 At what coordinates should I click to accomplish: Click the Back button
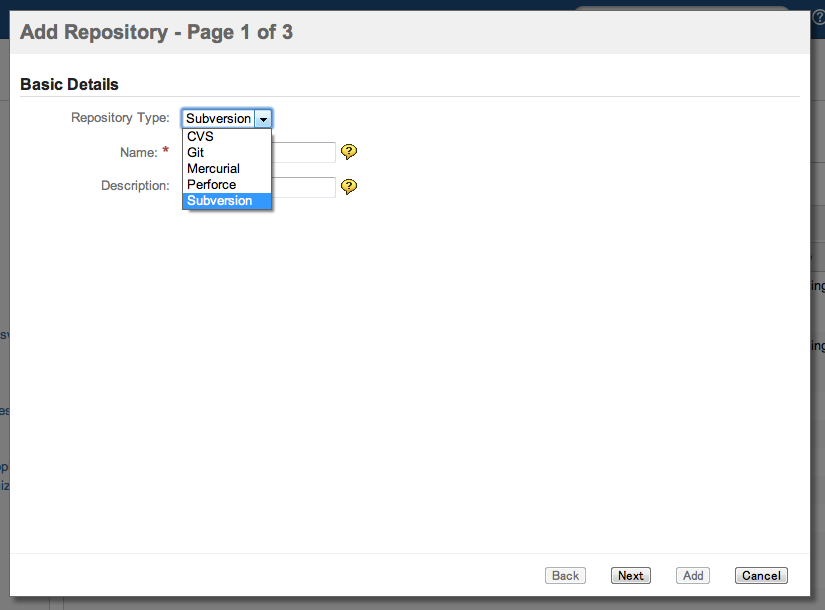(565, 575)
